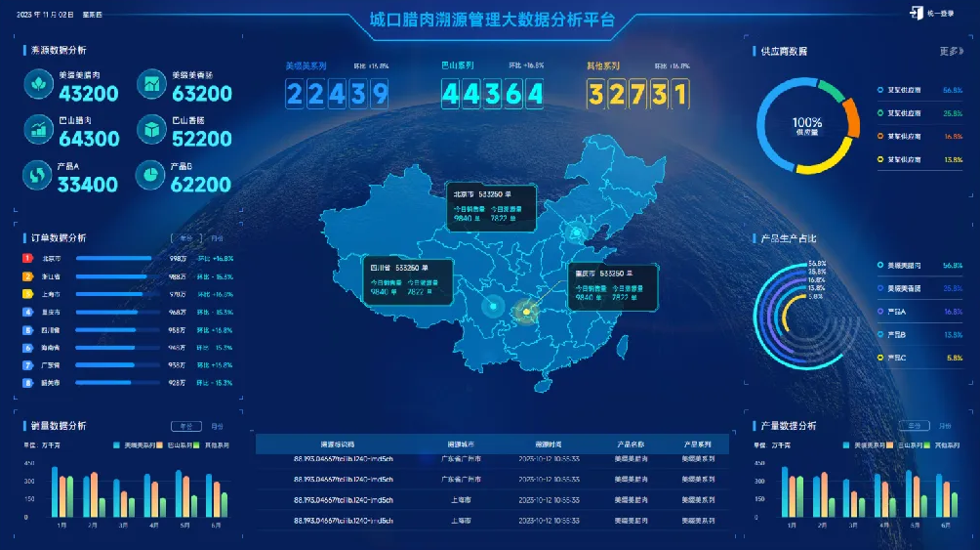The height and width of the screenshot is (550, 980).
Task: Click the 溯源城市 column header
Action: pyautogui.click(x=461, y=444)
